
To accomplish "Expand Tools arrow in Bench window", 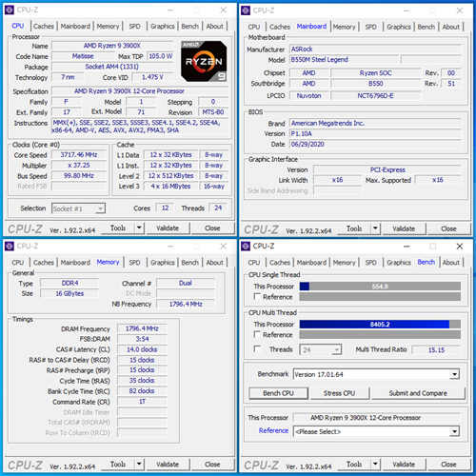I will [x=375, y=465].
